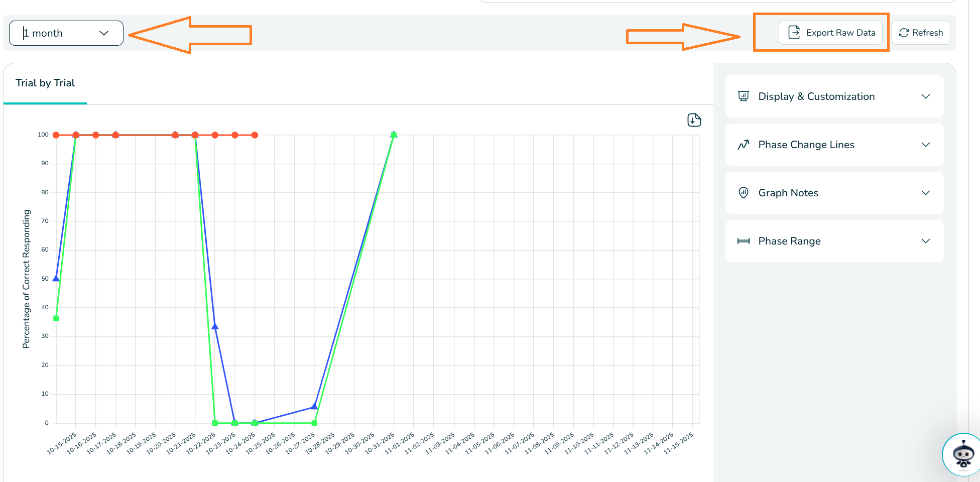This screenshot has width=980, height=482.
Task: Expand the Phase Range chevron
Action: tap(926, 241)
